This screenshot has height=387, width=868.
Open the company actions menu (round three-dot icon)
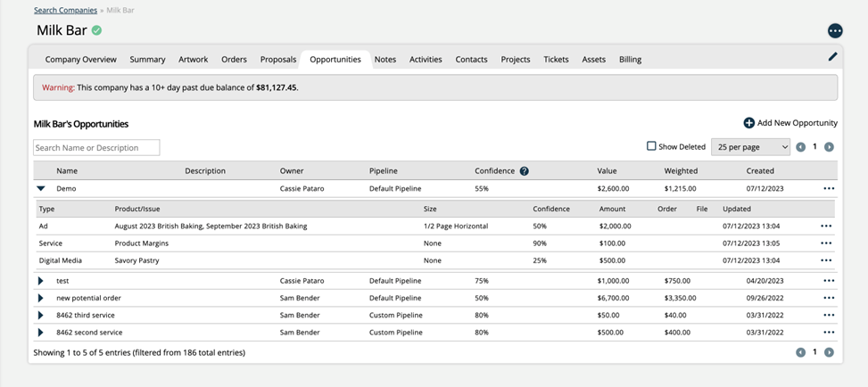coord(835,31)
